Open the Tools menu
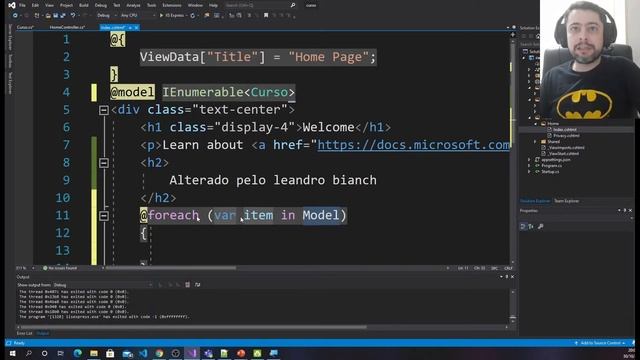 151,5
